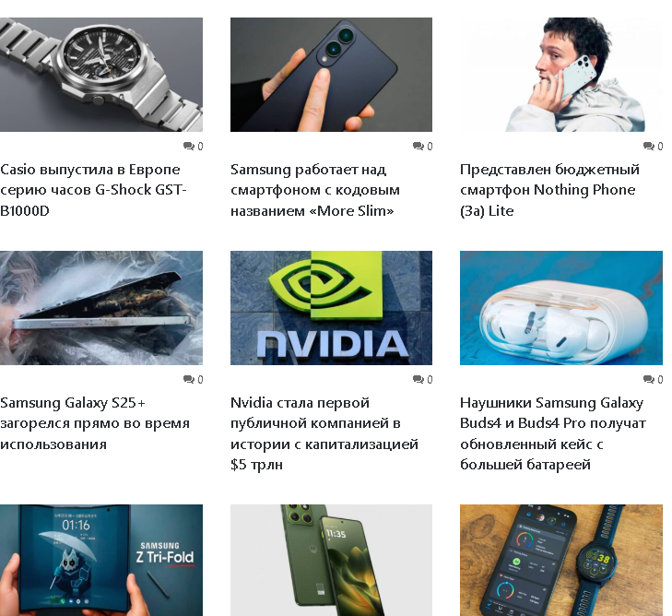Click the Nvidia logo thumbnail
The height and width of the screenshot is (616, 672).
tap(331, 308)
